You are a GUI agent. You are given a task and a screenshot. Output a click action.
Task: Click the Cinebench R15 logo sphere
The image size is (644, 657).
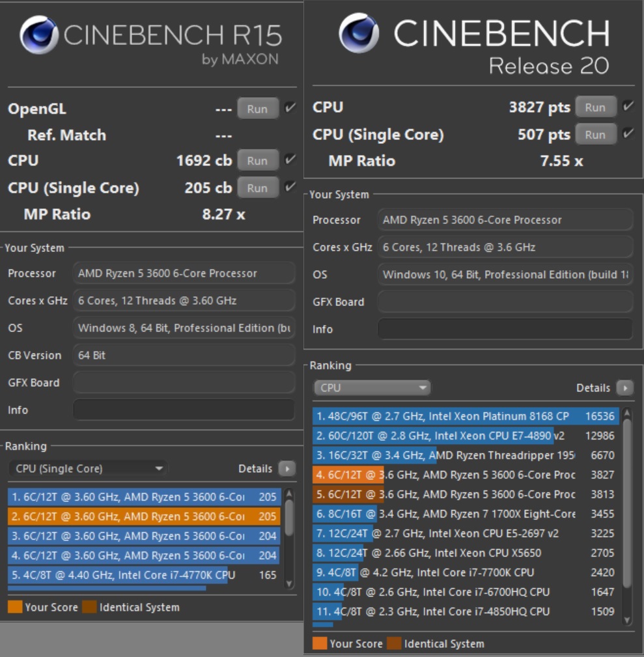pos(39,35)
